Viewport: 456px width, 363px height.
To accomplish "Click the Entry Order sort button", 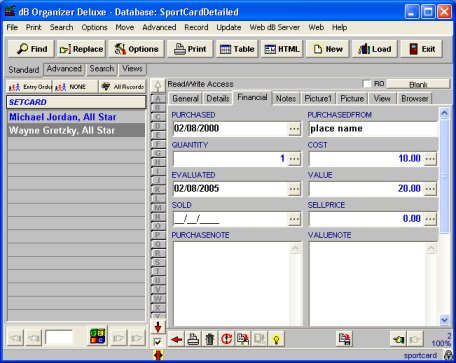I will [x=29, y=87].
